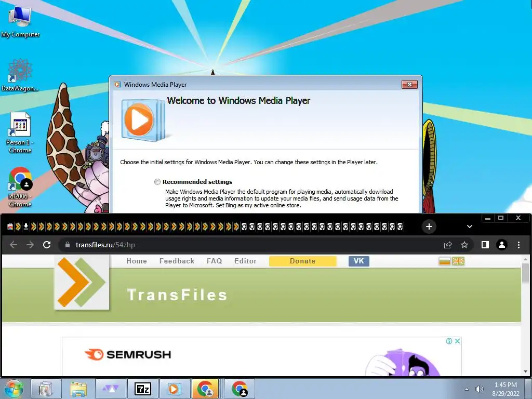Open the Windows Start menu
532x399 pixels.
tap(14, 389)
